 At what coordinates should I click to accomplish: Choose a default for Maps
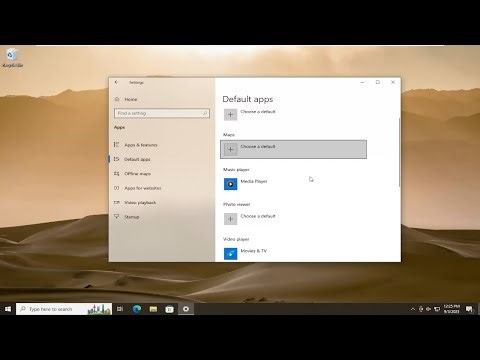(293, 149)
